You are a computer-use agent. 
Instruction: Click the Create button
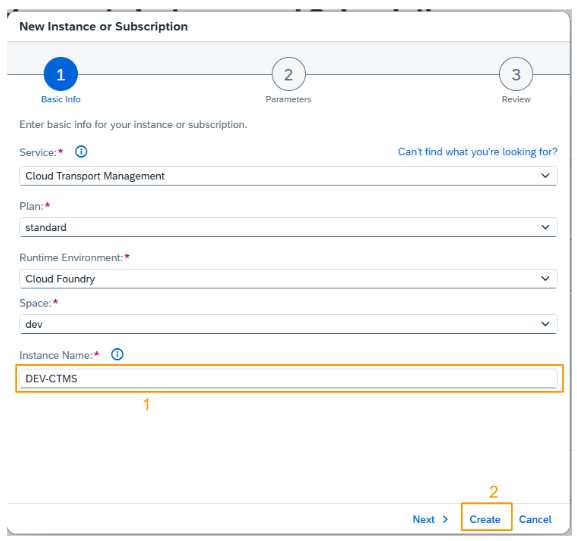tap(485, 519)
